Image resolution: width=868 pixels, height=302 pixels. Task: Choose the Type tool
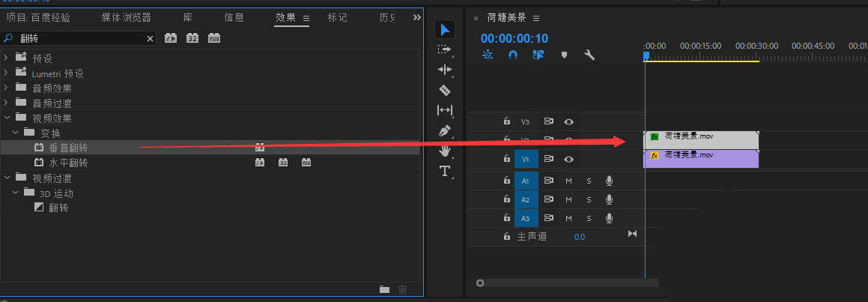445,171
